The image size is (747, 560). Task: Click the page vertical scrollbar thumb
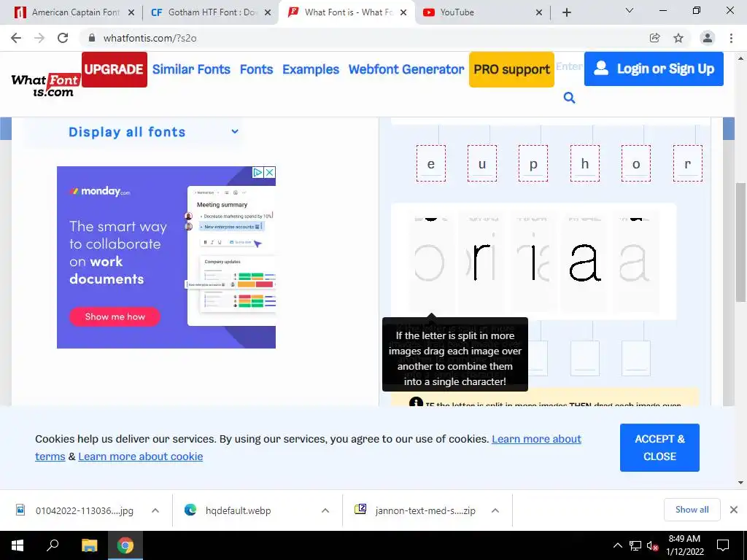tap(740, 242)
